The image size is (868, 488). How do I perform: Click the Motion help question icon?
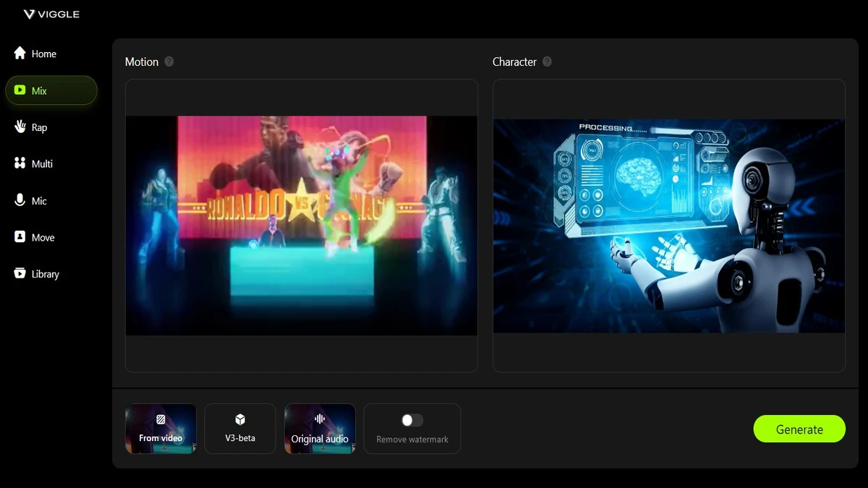tap(169, 61)
